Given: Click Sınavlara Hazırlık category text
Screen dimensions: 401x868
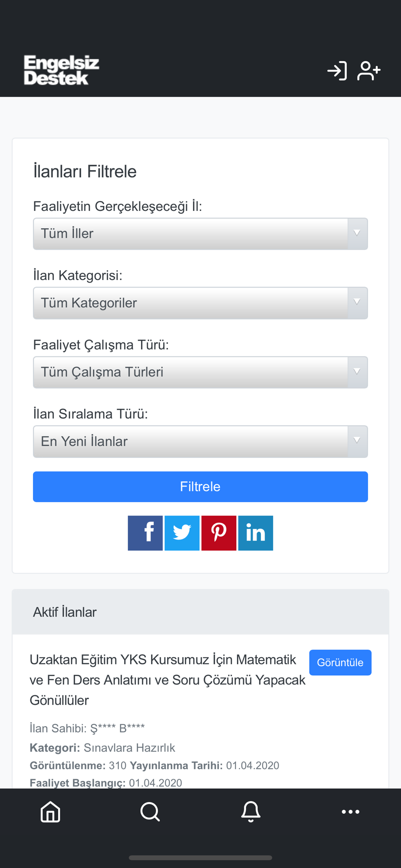Looking at the screenshot, I should pyautogui.click(x=129, y=747).
